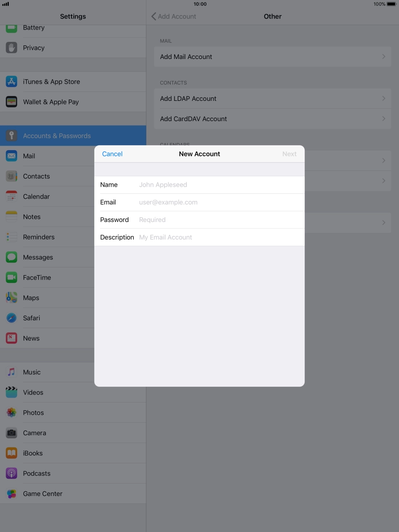Image resolution: width=399 pixels, height=532 pixels.
Task: Cancel the New Account dialog
Action: [x=112, y=154]
